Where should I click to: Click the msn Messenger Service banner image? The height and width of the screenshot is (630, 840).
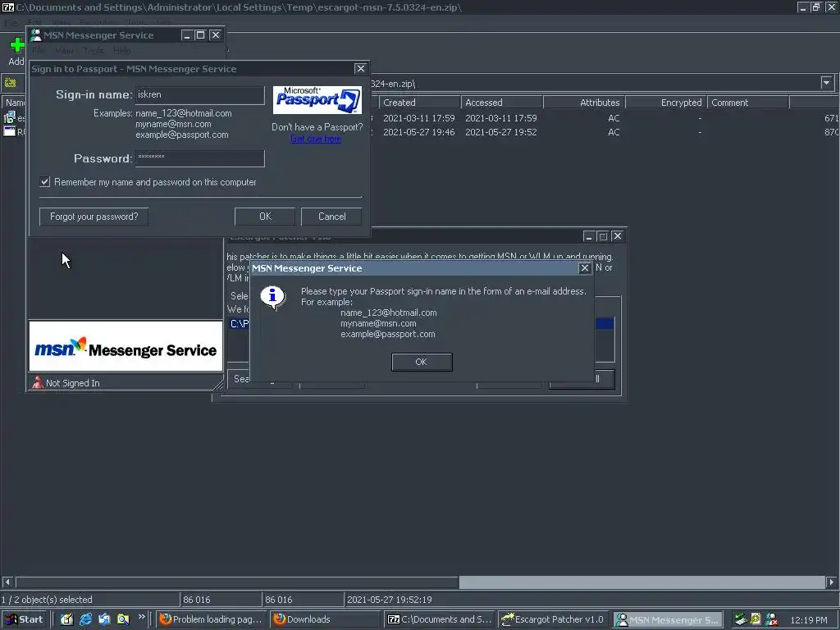(126, 347)
